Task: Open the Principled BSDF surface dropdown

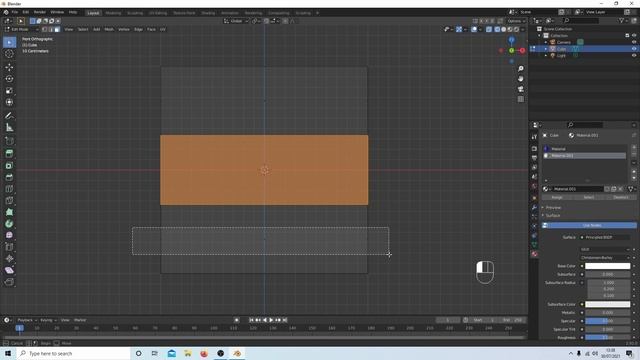Action: [x=605, y=237]
